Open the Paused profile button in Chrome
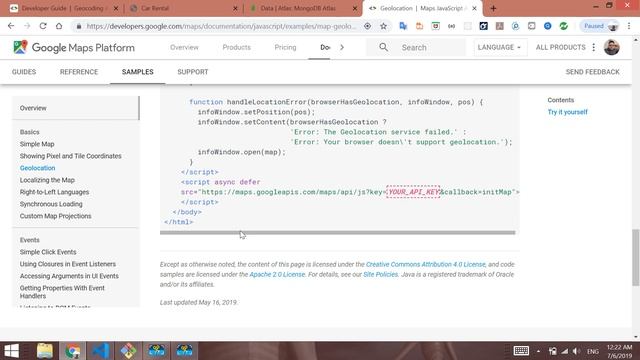The width and height of the screenshot is (640, 360). (600, 26)
